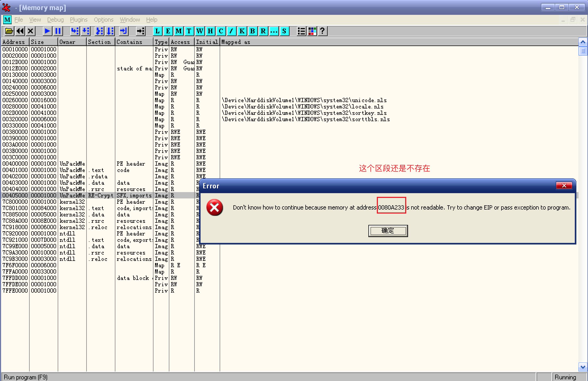This screenshot has width=588, height=381.
Task: Click the 确定 button in Error dialog
Action: (x=388, y=231)
